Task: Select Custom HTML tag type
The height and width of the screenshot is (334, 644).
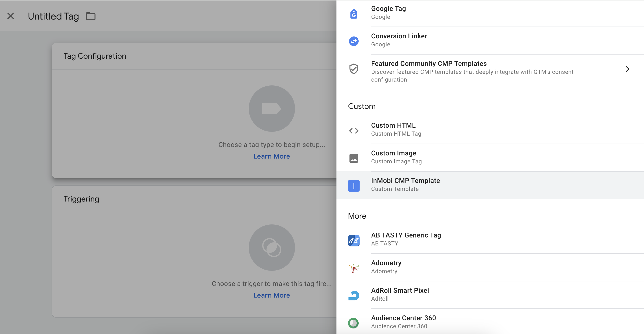Action: 490,130
